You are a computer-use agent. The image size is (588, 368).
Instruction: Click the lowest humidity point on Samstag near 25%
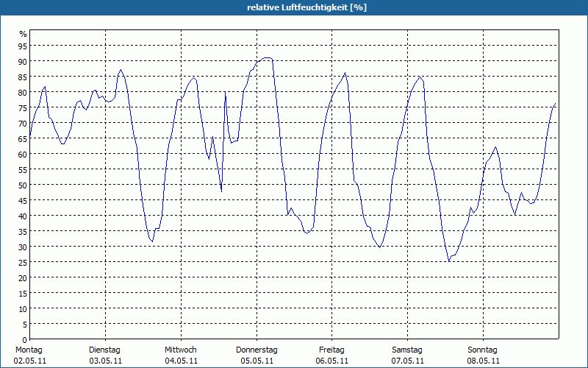[x=449, y=261]
